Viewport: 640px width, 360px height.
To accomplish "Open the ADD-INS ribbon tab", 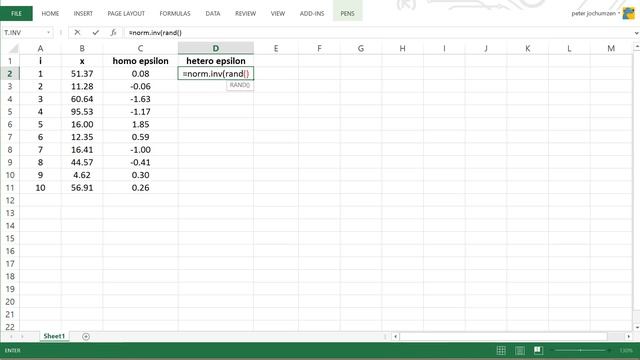I will 312,13.
